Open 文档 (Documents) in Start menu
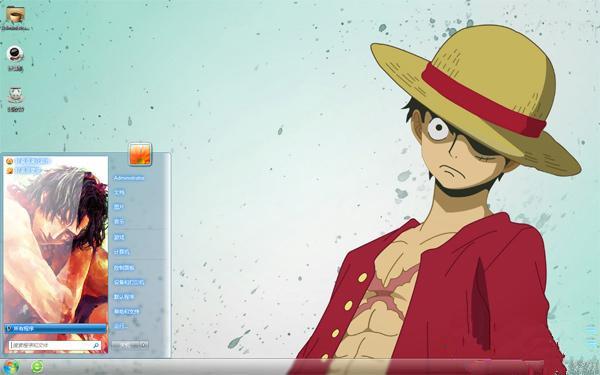The image size is (600, 375). coord(119,192)
